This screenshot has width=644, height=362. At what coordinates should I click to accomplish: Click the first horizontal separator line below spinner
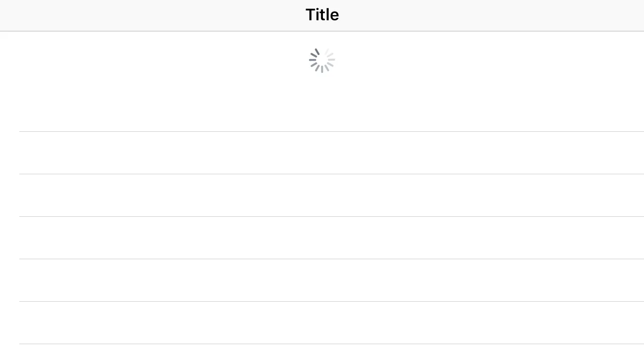tap(322, 131)
